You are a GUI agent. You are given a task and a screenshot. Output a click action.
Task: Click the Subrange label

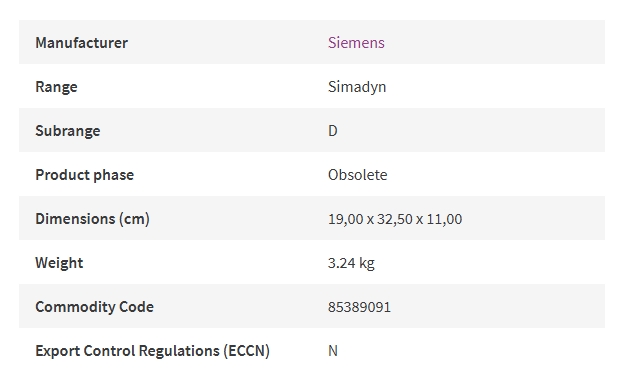pos(68,131)
